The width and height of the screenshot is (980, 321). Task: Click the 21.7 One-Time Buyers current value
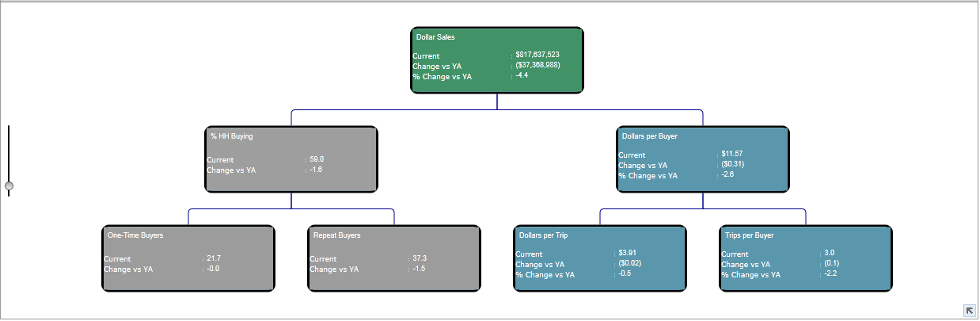(214, 258)
